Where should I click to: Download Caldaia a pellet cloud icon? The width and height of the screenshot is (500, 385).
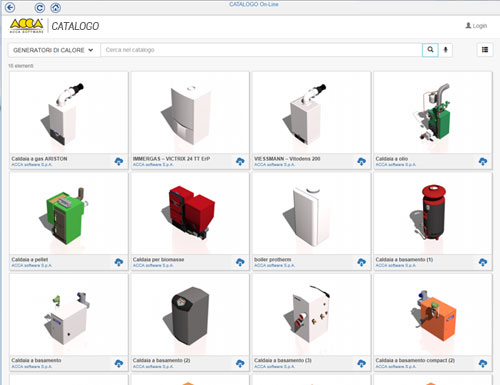pos(119,262)
